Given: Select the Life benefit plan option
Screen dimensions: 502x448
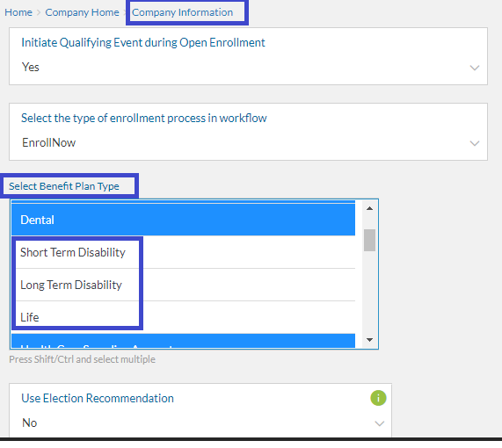Looking at the screenshot, I should coord(183,317).
